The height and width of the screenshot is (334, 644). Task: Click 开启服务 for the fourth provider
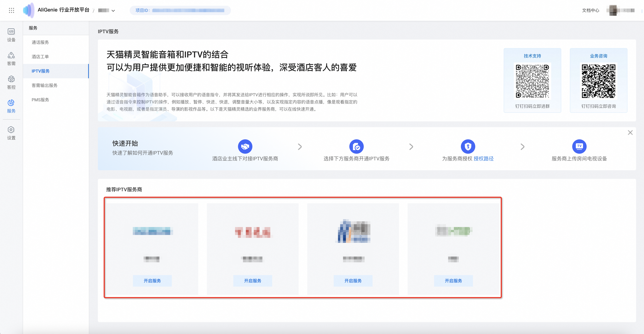pos(453,281)
